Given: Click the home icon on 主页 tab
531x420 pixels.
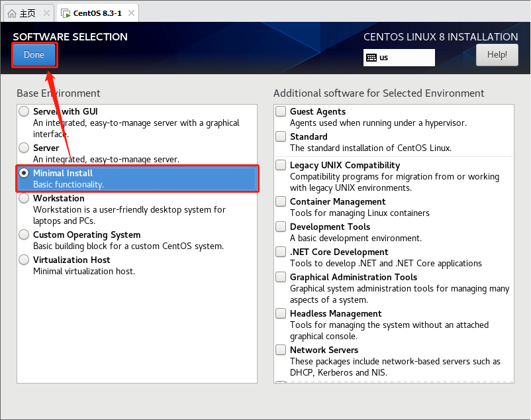Looking at the screenshot, I should pyautogui.click(x=12, y=13).
